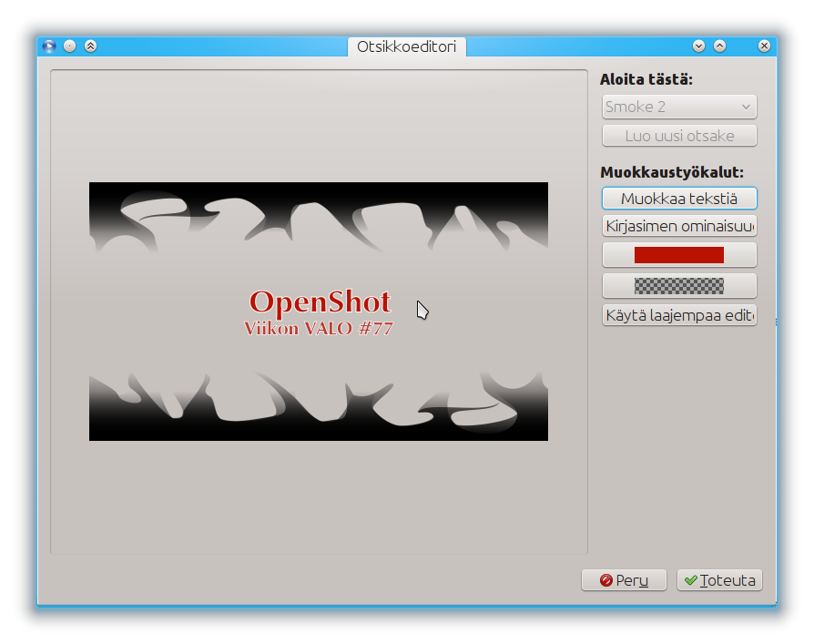
Task: Click the Viikon VALO #77 subtitle text
Action: click(319, 329)
